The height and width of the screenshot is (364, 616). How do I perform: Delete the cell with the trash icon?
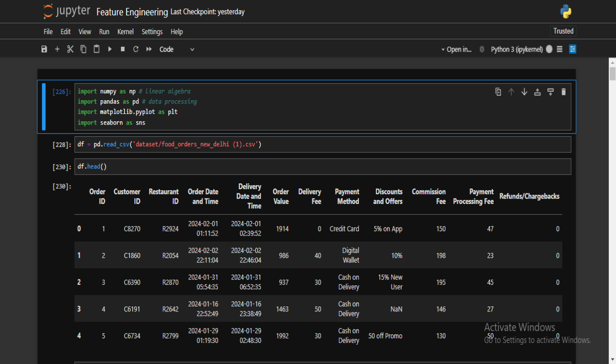click(563, 92)
